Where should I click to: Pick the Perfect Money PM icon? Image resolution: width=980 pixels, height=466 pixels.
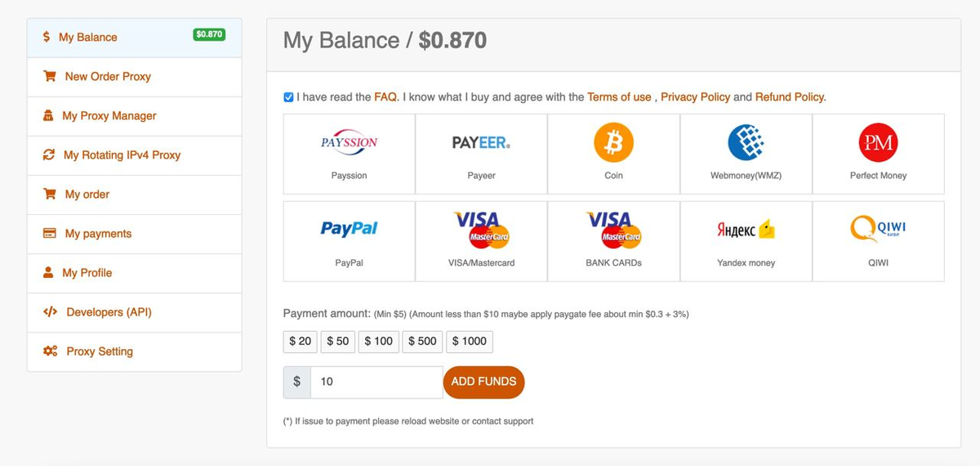[878, 143]
